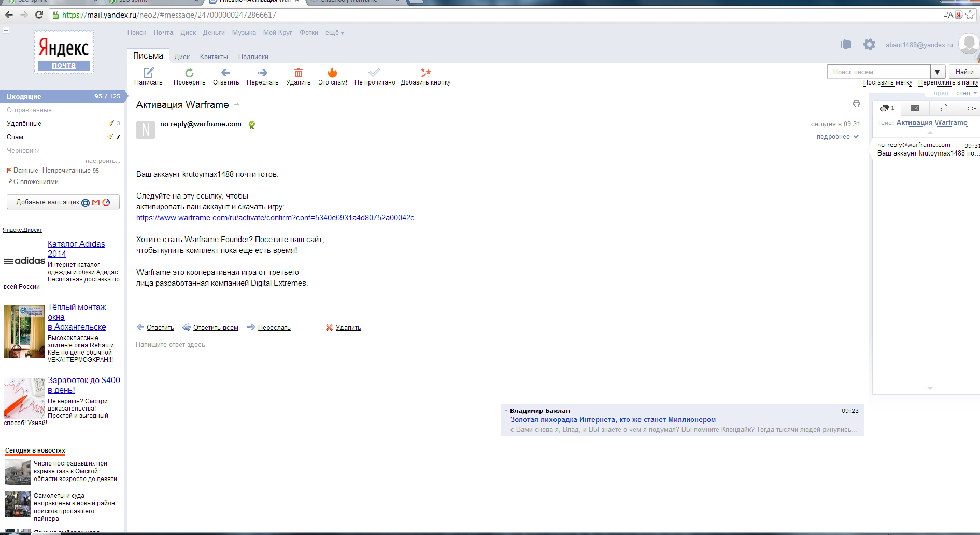Open account menu abaut1488@yandex.ru

click(919, 45)
